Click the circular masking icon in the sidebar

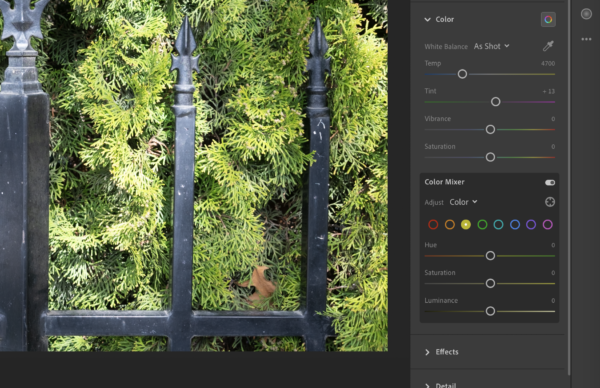(x=586, y=14)
